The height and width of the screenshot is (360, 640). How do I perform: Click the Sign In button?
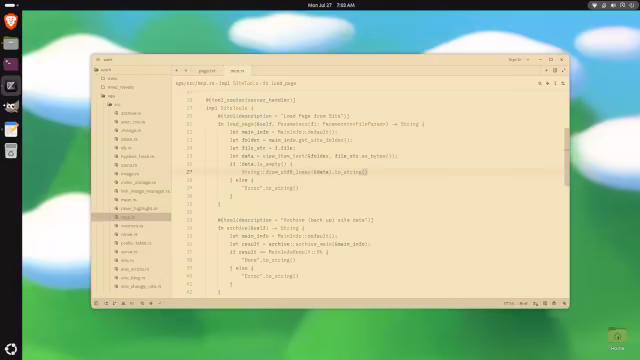[x=515, y=60]
